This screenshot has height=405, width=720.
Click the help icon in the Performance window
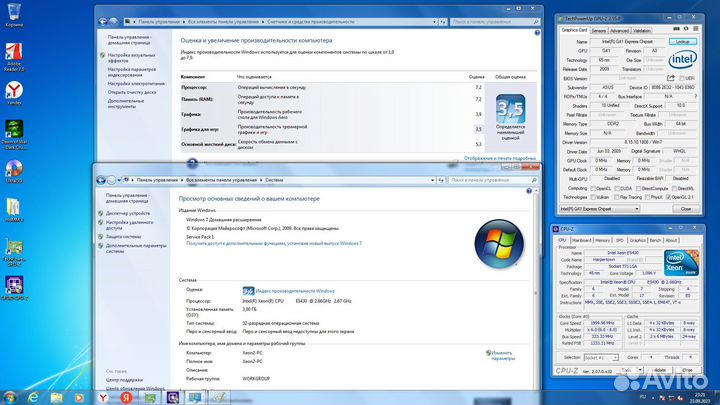pos(537,33)
